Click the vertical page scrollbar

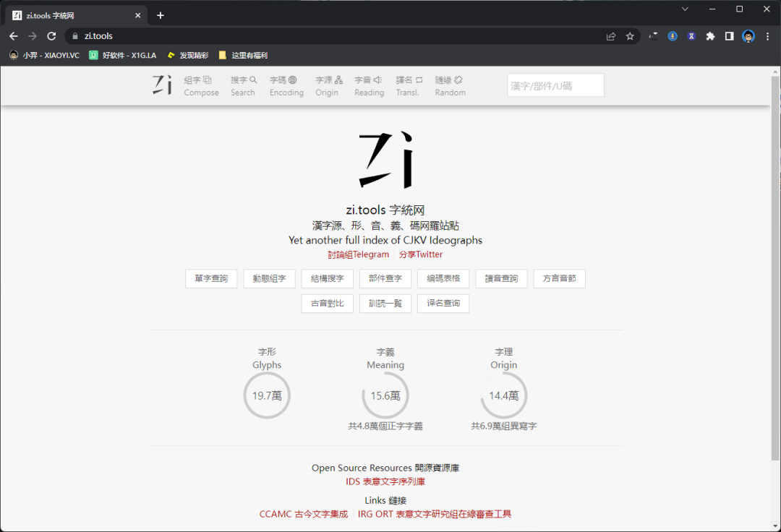[x=775, y=267]
